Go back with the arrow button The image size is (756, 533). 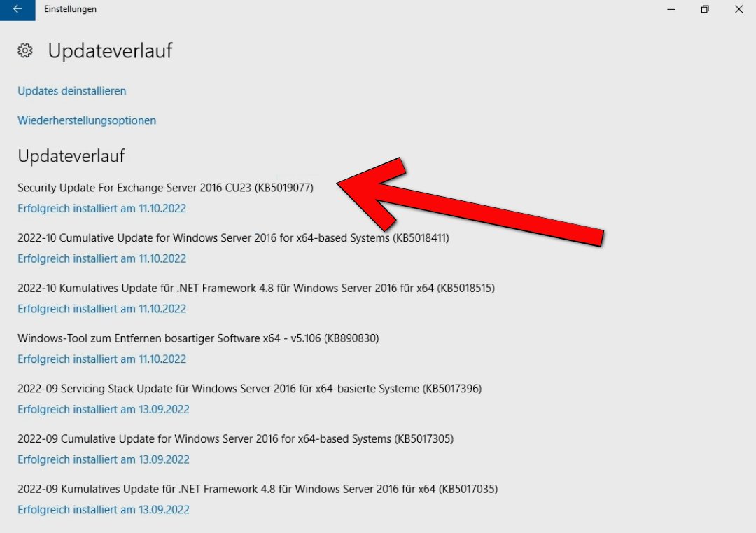pyautogui.click(x=17, y=10)
